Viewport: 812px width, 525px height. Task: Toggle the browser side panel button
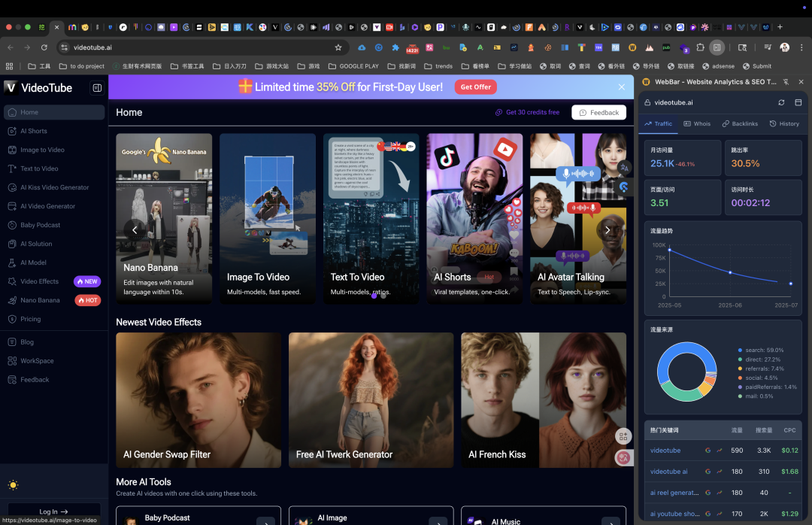[x=717, y=47]
